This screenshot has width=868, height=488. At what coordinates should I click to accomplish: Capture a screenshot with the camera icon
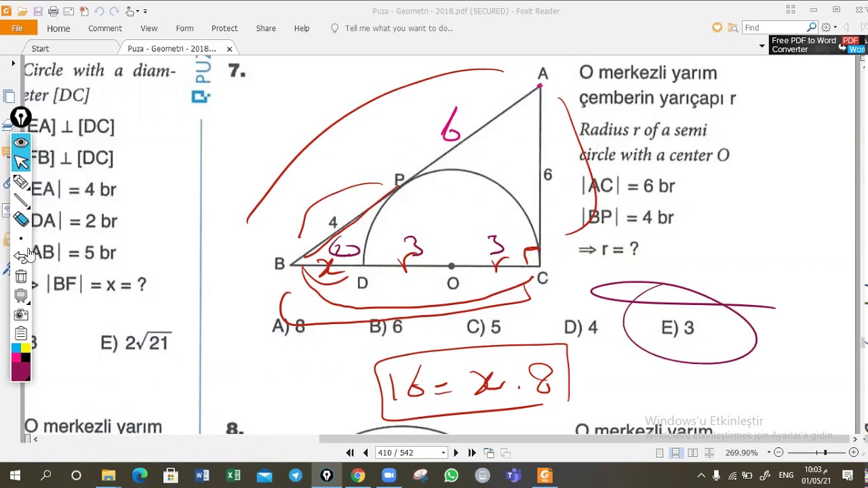pos(21,314)
